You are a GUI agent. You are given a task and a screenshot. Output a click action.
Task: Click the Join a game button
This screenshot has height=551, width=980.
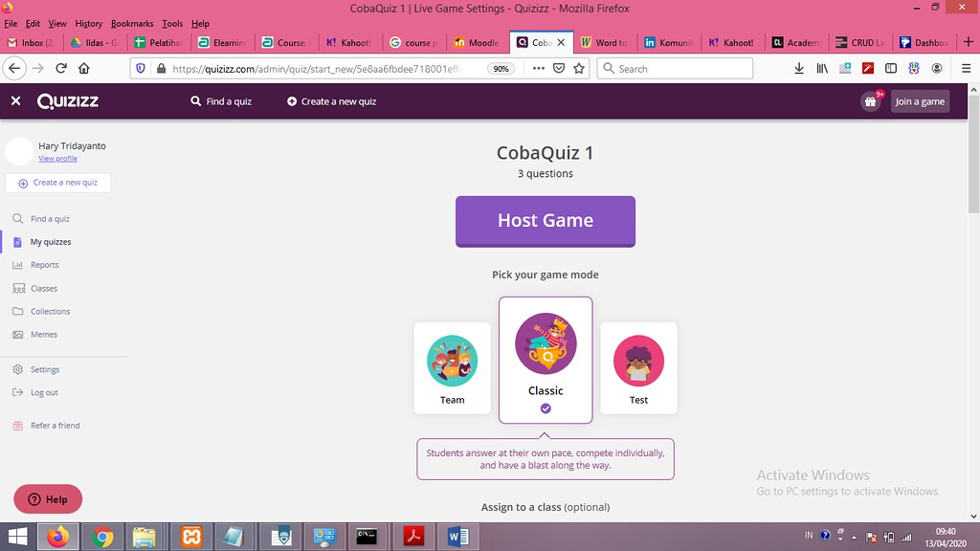pyautogui.click(x=920, y=101)
